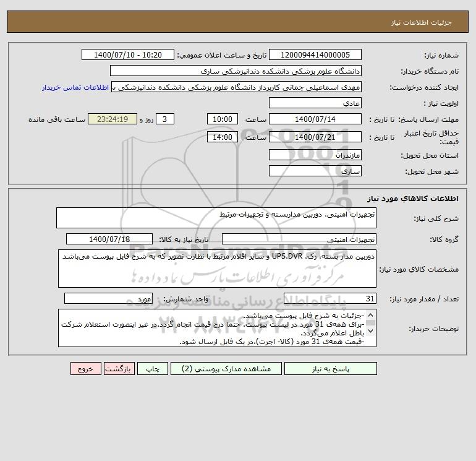Open اطلاعات تماس خریدار contact link
This screenshot has width=476, height=461.
[x=75, y=87]
